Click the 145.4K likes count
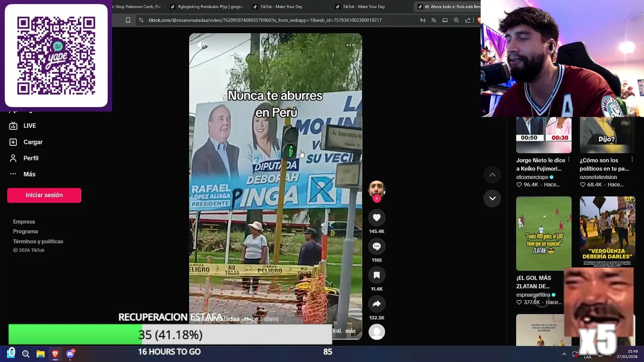The height and width of the screenshot is (362, 644). [x=377, y=231]
